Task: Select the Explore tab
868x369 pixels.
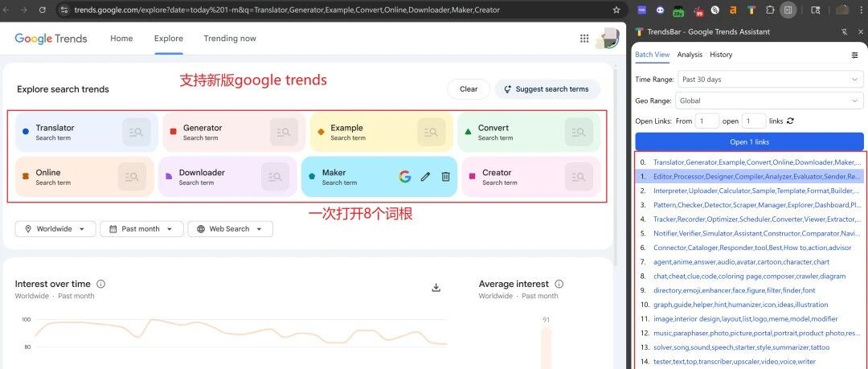Action: (169, 39)
